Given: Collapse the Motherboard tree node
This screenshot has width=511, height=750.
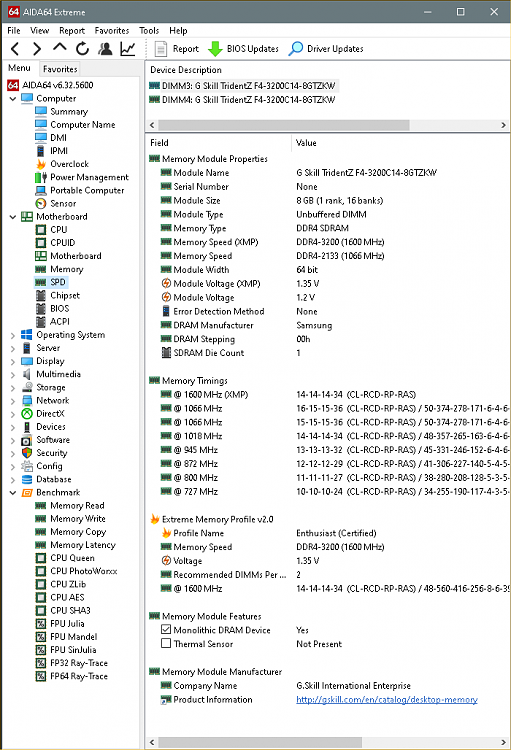Looking at the screenshot, I should (x=13, y=217).
